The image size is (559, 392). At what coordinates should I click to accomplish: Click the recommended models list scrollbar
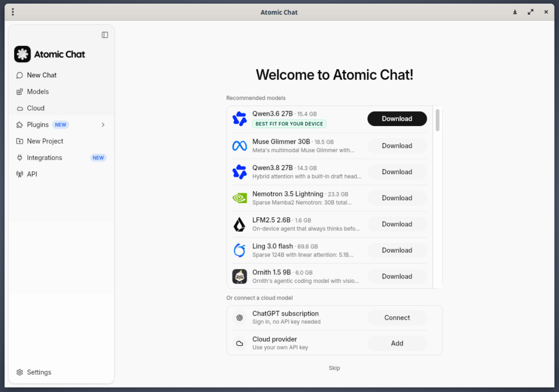(x=437, y=120)
